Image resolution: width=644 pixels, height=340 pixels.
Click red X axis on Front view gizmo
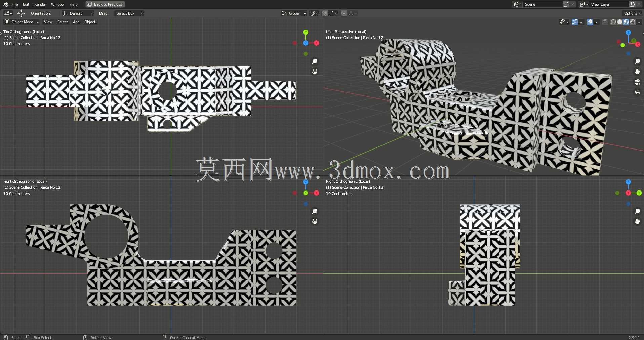(x=316, y=193)
